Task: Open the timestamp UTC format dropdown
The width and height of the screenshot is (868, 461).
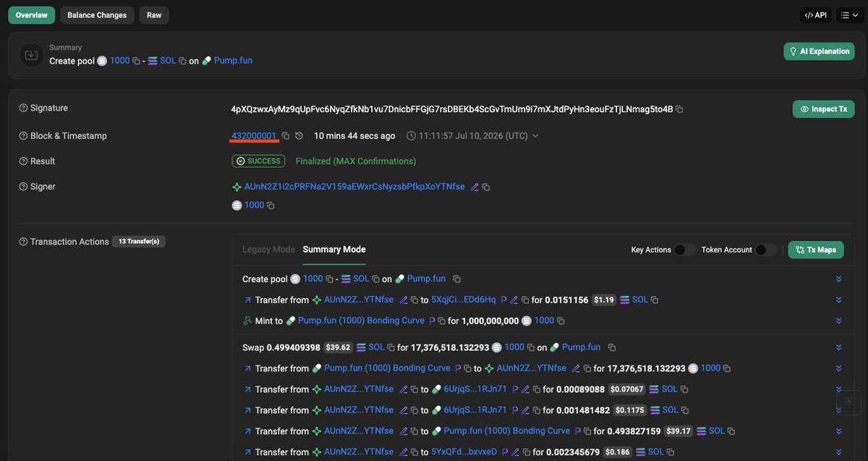Action: point(535,136)
